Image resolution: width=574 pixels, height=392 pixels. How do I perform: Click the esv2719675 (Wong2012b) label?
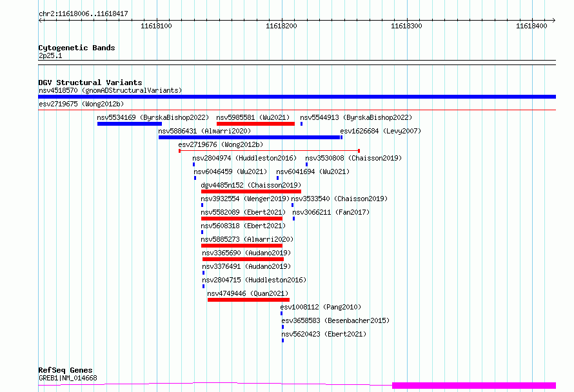81,104
